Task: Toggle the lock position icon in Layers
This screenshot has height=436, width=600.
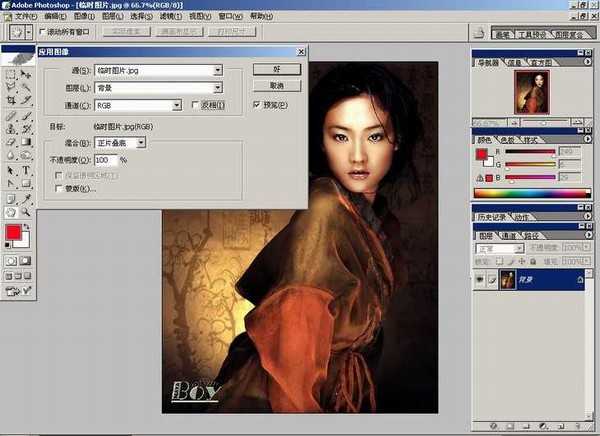Action: point(522,261)
